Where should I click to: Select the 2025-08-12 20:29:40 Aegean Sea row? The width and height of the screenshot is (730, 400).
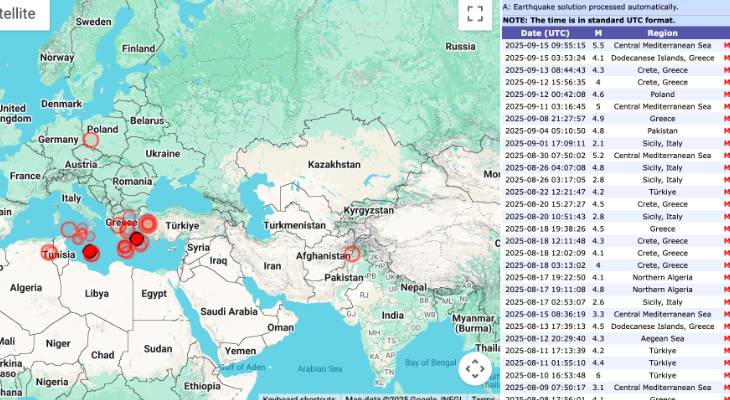[x=616, y=339]
